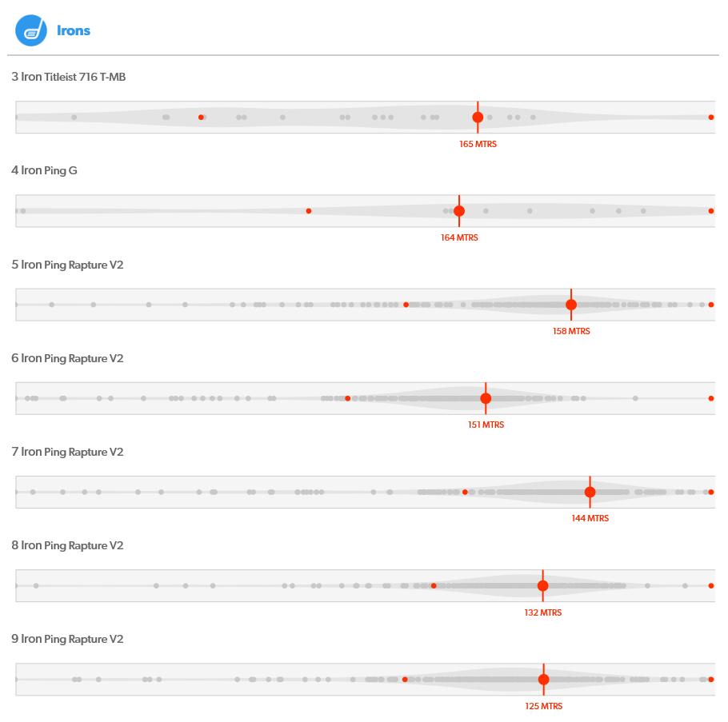Click the 9 Iron large red average marker

(x=543, y=680)
